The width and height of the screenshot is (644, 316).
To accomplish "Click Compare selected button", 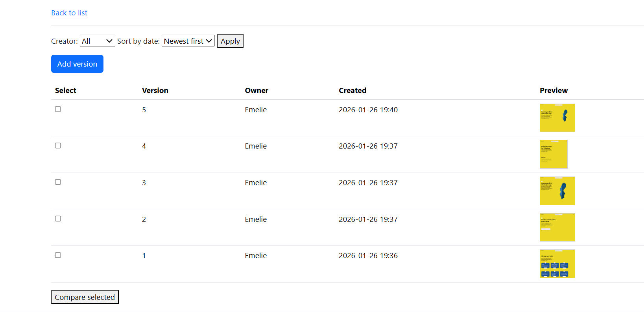I will click(x=85, y=297).
